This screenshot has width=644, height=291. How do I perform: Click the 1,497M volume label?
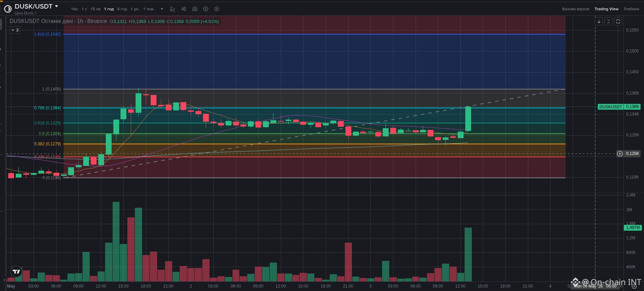(633, 228)
